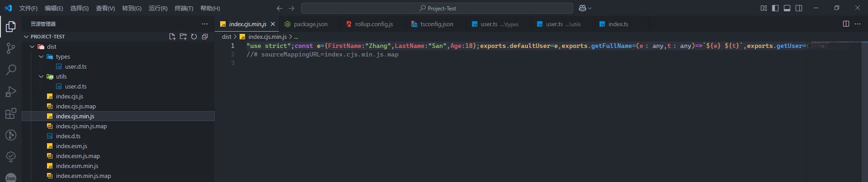Collapse all folders in explorer

pyautogui.click(x=205, y=37)
